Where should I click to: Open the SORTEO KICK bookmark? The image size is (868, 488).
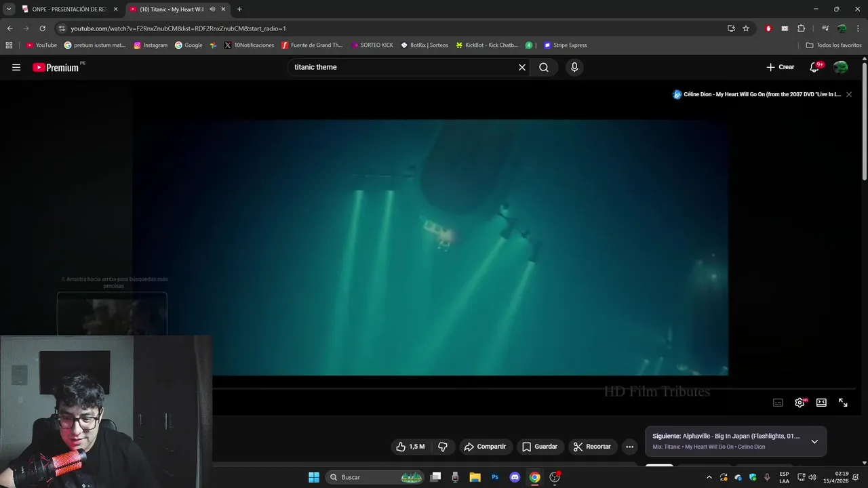(372, 45)
